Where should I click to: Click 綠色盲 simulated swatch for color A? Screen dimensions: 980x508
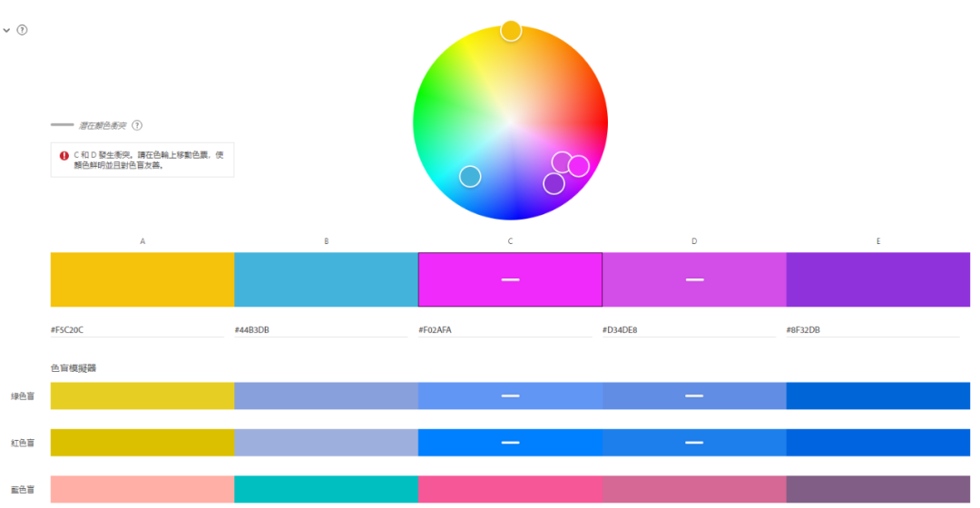(142, 396)
